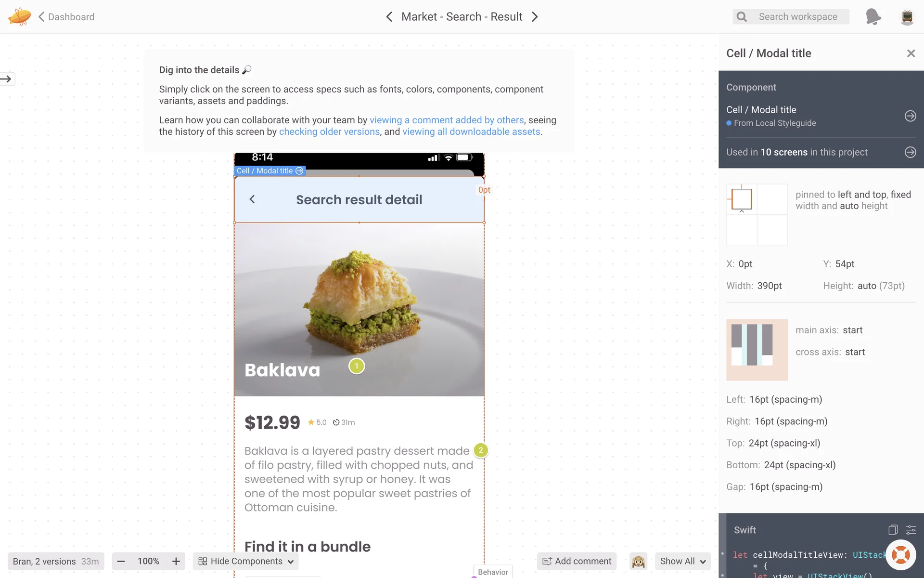The width and height of the screenshot is (924, 578).
Task: Zoom out with the minus button
Action: point(121,561)
